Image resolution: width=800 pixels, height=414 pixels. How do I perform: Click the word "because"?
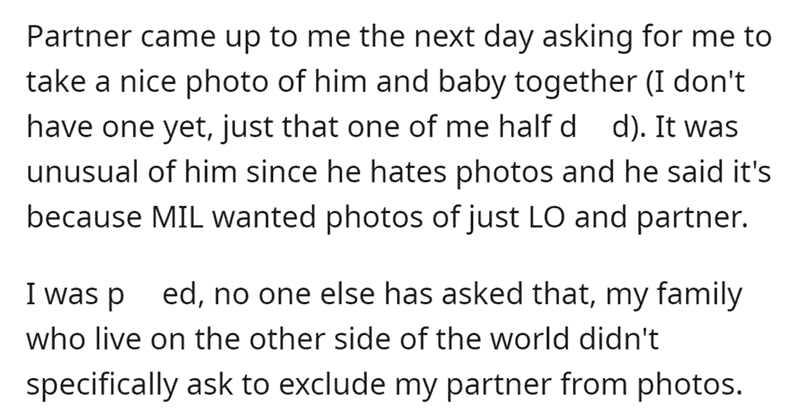84,217
